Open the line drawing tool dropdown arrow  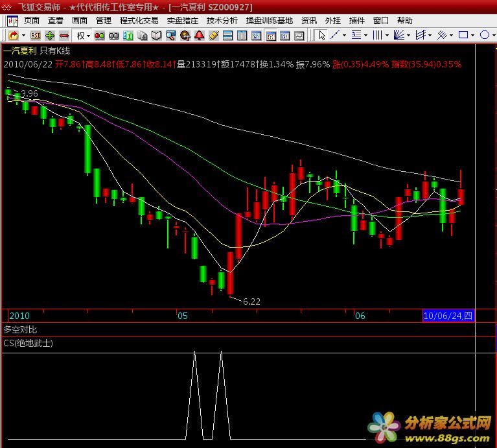tap(345, 35)
